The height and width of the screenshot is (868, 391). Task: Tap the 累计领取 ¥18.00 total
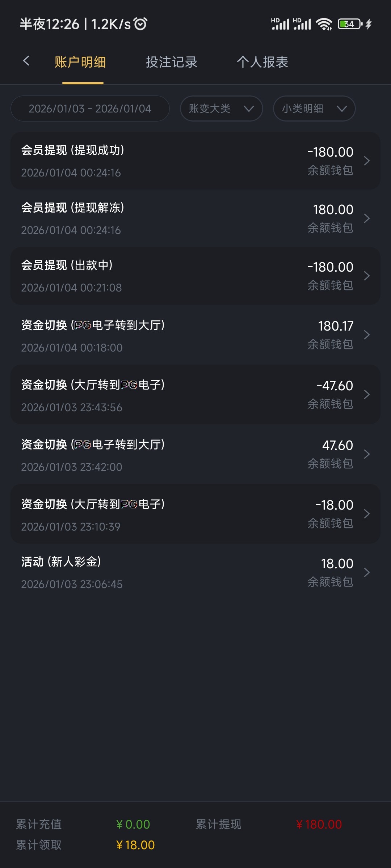(135, 845)
